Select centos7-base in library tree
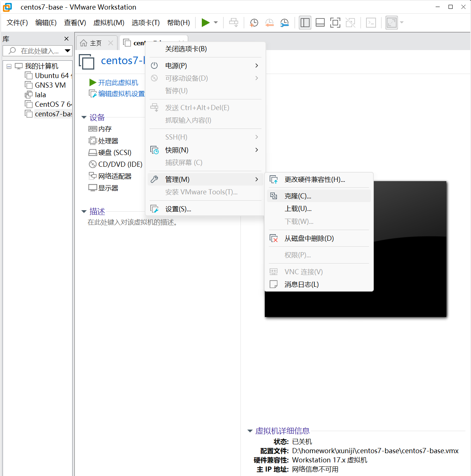Viewport: 471px width, 476px height. pyautogui.click(x=48, y=114)
